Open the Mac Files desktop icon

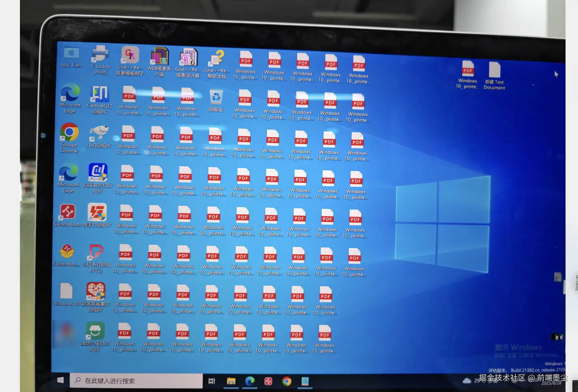(x=71, y=58)
